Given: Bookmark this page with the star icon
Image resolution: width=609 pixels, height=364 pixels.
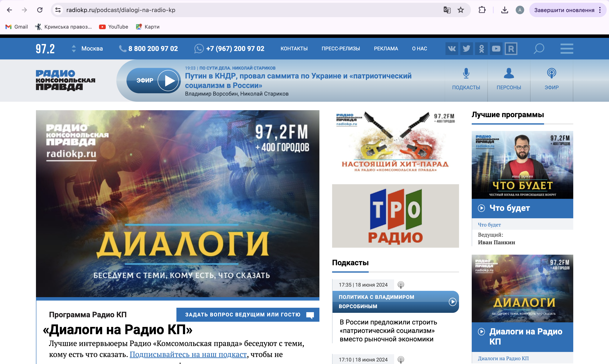Looking at the screenshot, I should tap(461, 10).
